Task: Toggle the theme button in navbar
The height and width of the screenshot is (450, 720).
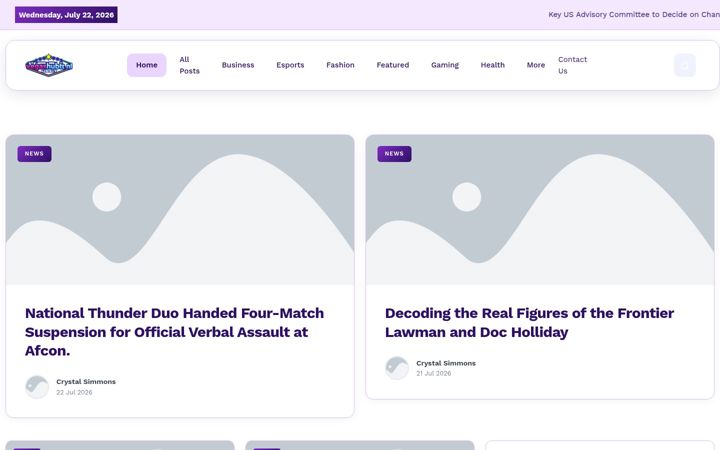Action: 685,65
